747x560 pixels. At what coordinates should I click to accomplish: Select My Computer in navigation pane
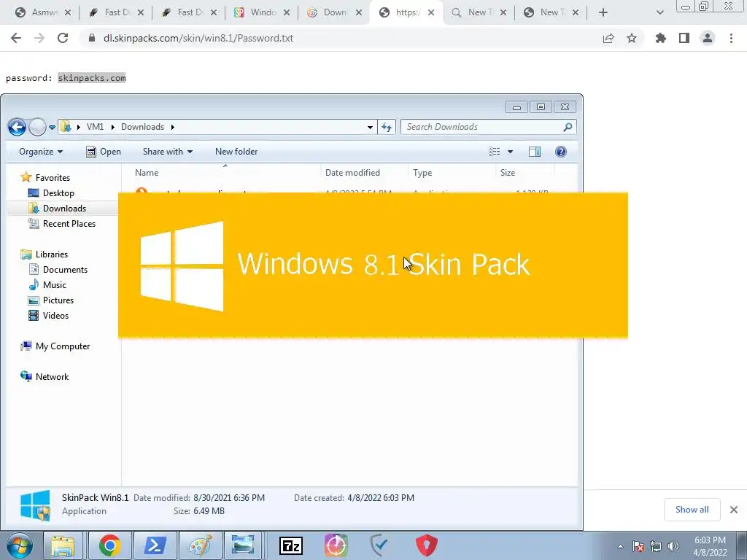coord(55,346)
